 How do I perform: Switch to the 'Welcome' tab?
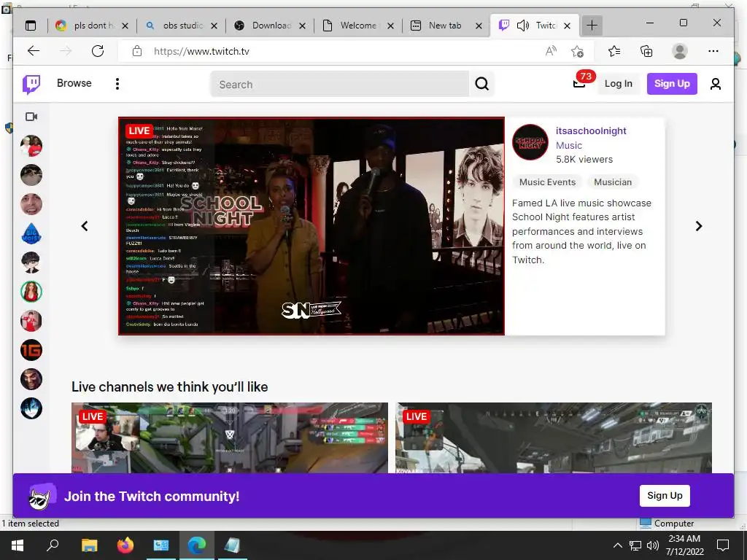pyautogui.click(x=358, y=26)
